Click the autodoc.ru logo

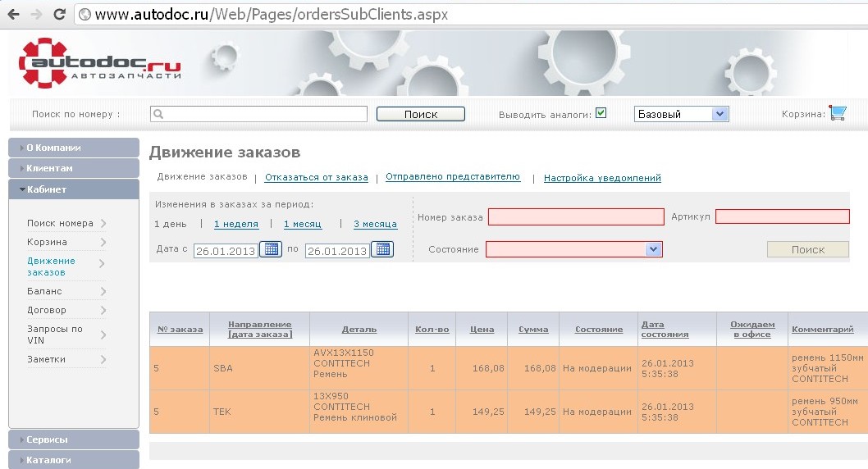(x=99, y=63)
